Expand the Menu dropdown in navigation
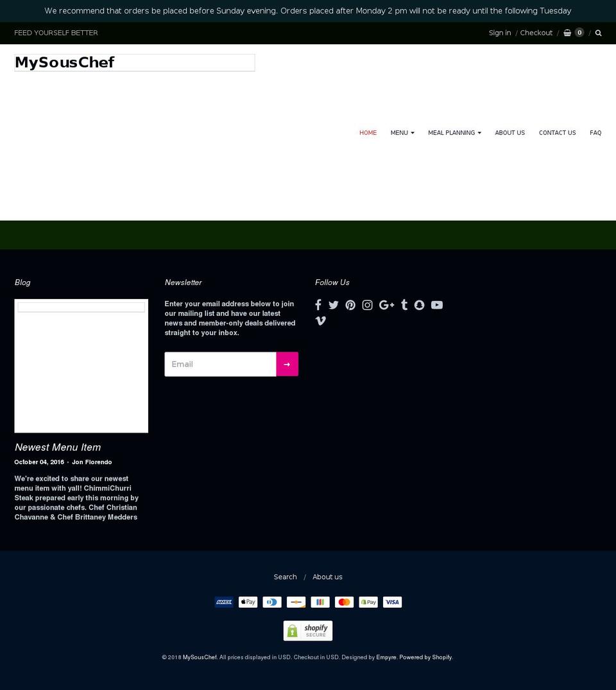Viewport: 616px width, 690px height. 402,132
